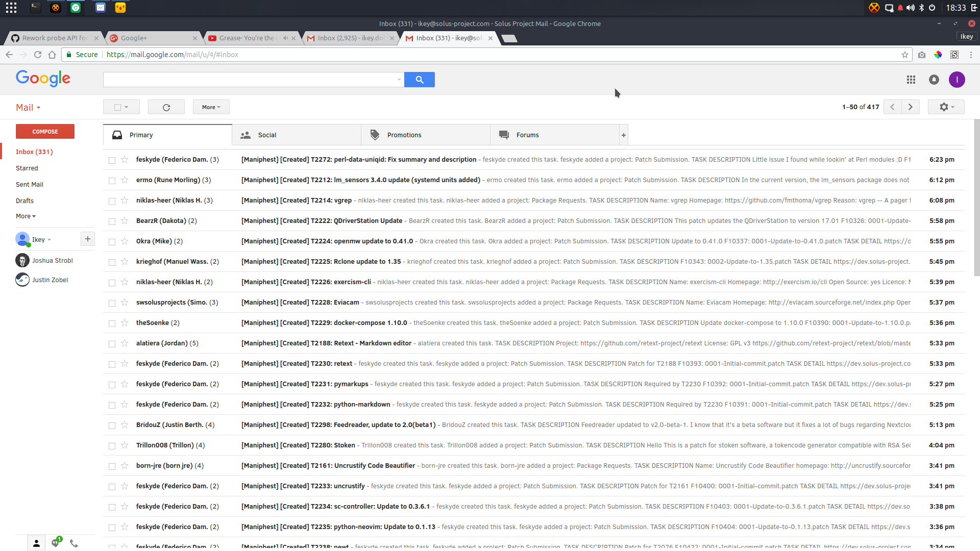Switch to the Promotions tab

(x=426, y=135)
